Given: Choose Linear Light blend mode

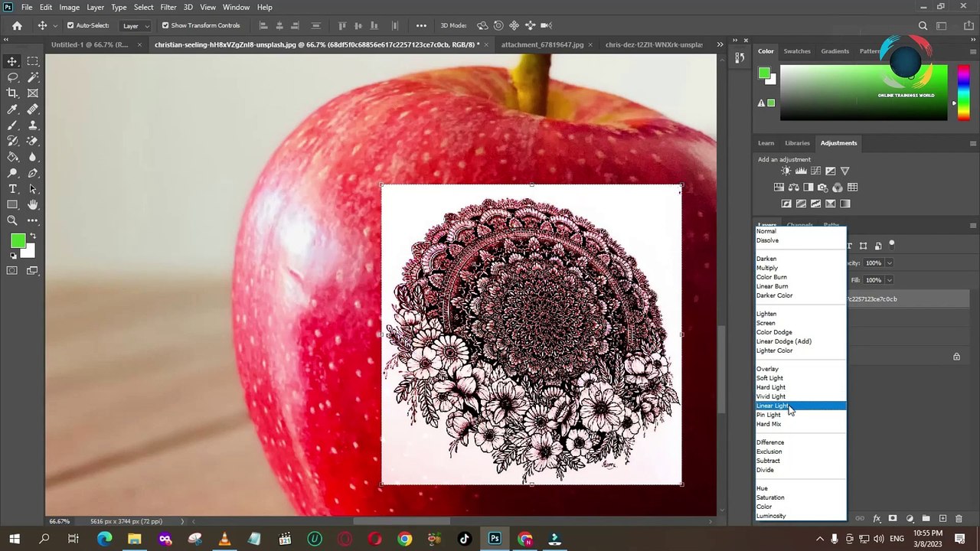Looking at the screenshot, I should pyautogui.click(x=800, y=406).
